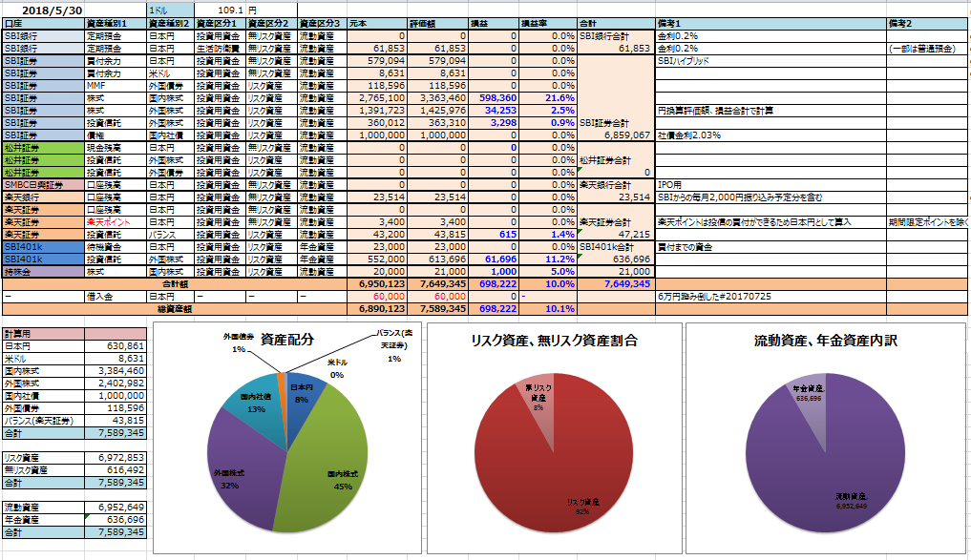
Task: Select the SBI証券 total 6,859,067
Action: pyautogui.click(x=616, y=135)
